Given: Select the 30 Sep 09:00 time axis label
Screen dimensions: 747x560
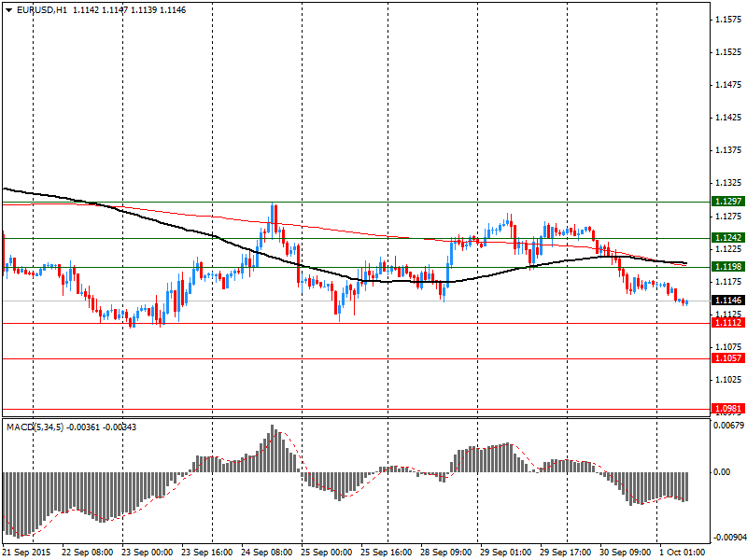Looking at the screenshot, I should [626, 553].
